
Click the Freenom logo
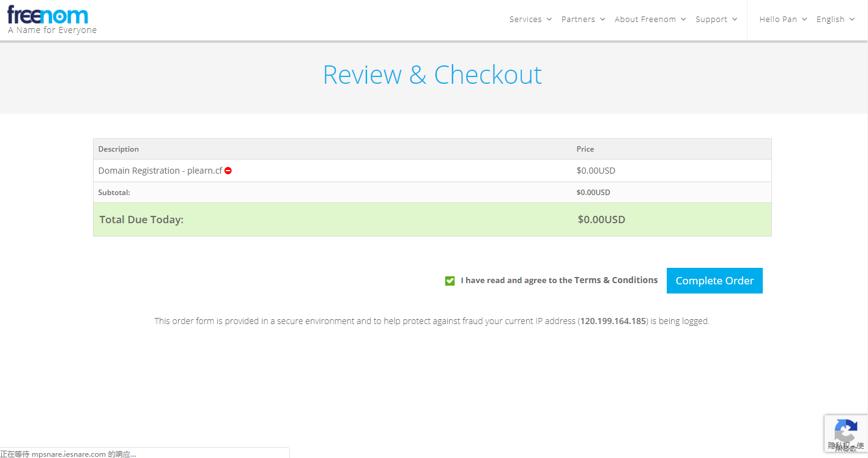[48, 15]
